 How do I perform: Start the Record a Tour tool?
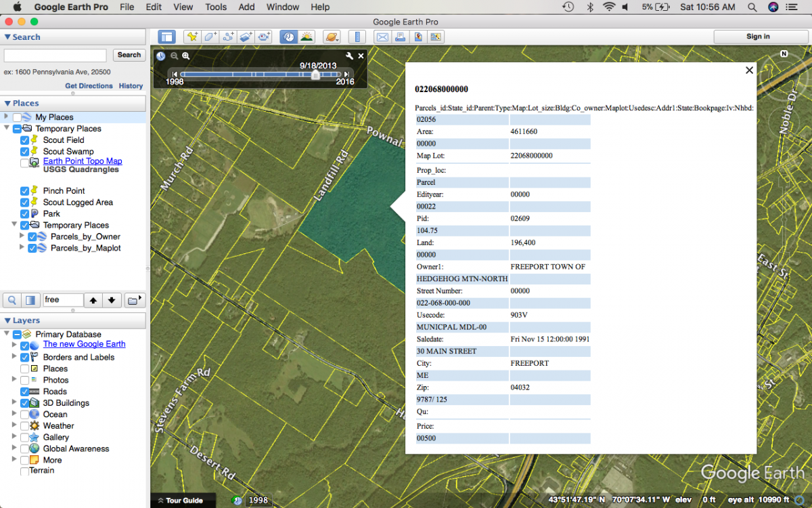pos(263,37)
